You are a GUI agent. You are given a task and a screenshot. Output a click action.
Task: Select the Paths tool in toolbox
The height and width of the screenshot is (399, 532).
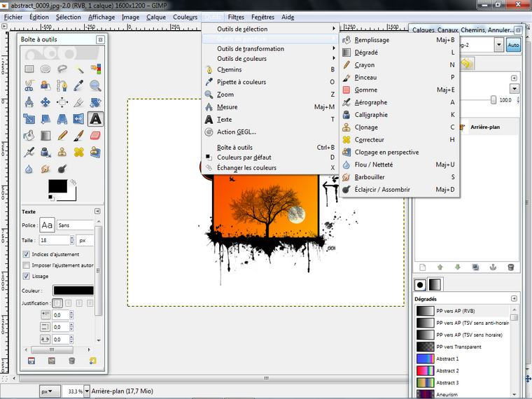(62, 85)
